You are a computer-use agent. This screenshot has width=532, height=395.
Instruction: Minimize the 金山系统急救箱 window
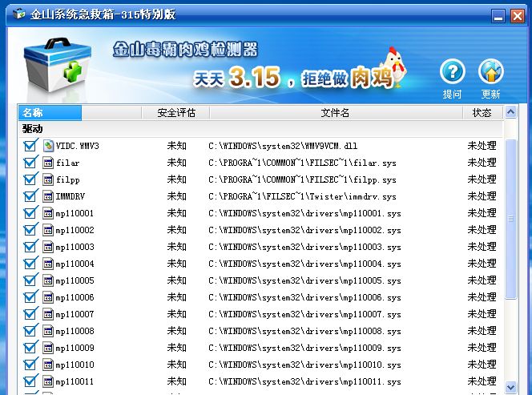pos(498,15)
